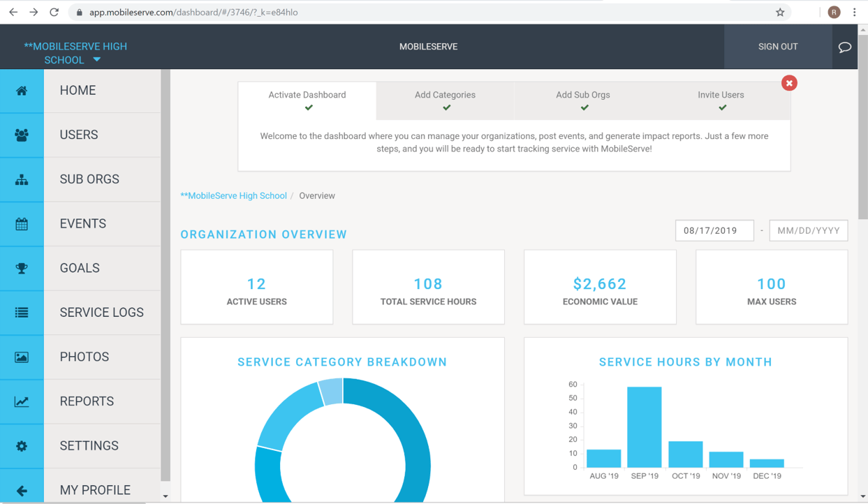This screenshot has height=504, width=868.
Task: Switch to the Add Categories tab
Action: coord(445,101)
